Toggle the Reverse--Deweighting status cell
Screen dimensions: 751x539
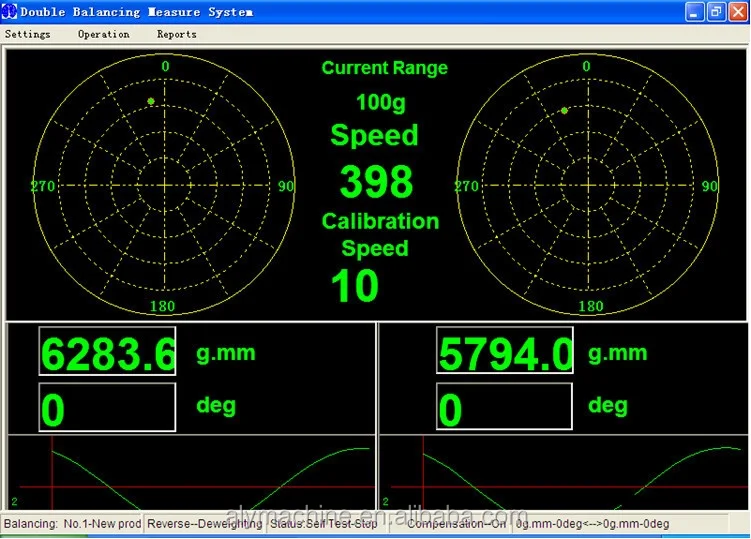click(205, 524)
